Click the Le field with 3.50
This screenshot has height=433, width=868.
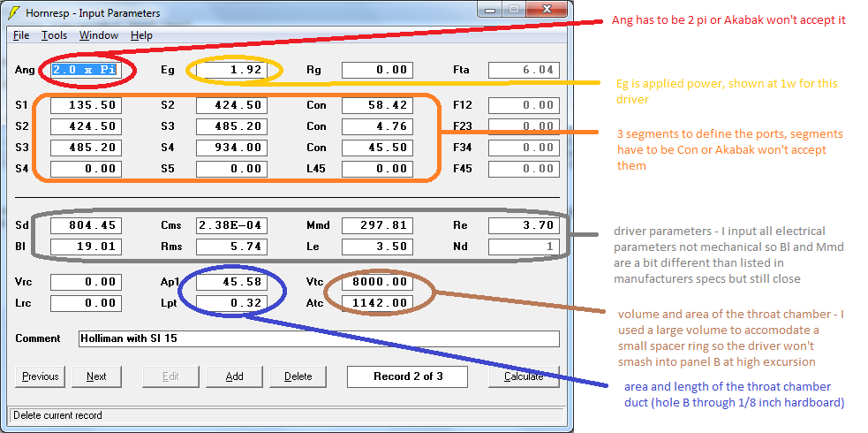tap(378, 247)
